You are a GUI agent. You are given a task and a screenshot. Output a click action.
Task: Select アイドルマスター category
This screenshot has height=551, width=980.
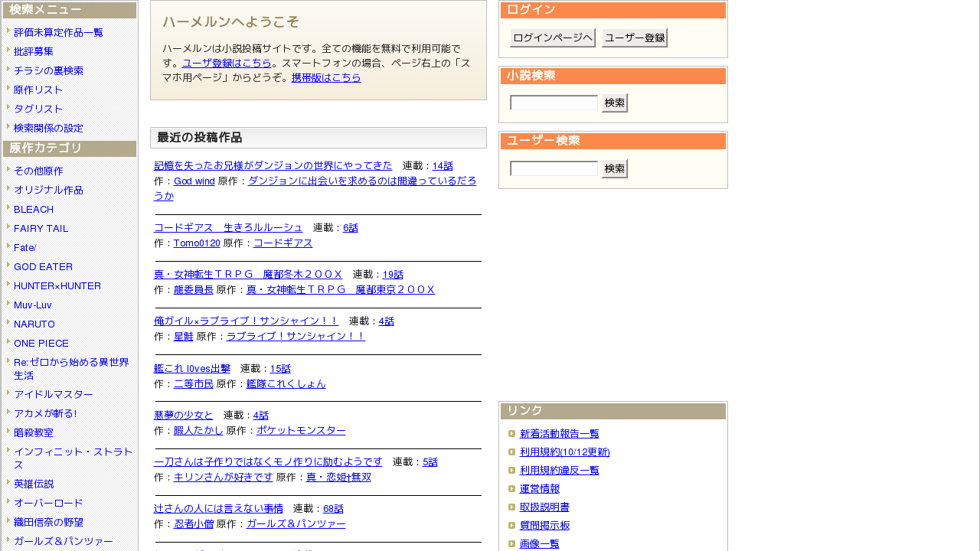54,394
